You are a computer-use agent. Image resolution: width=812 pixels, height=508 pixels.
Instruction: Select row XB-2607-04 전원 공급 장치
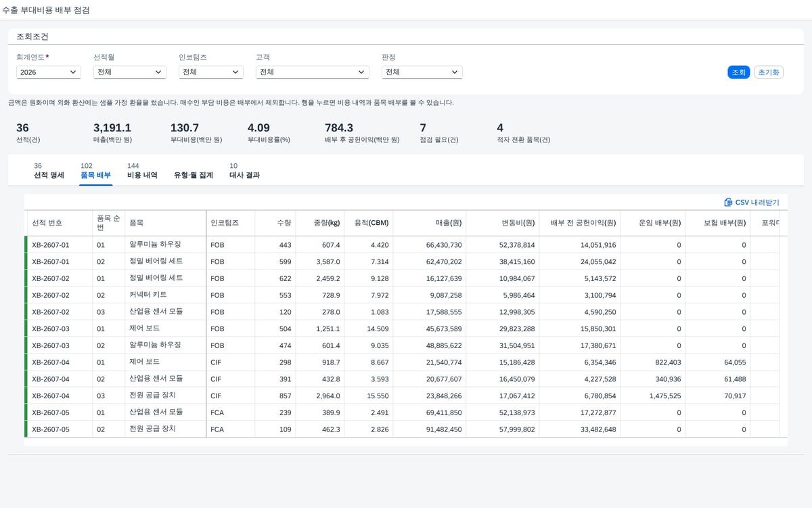pyautogui.click(x=406, y=396)
